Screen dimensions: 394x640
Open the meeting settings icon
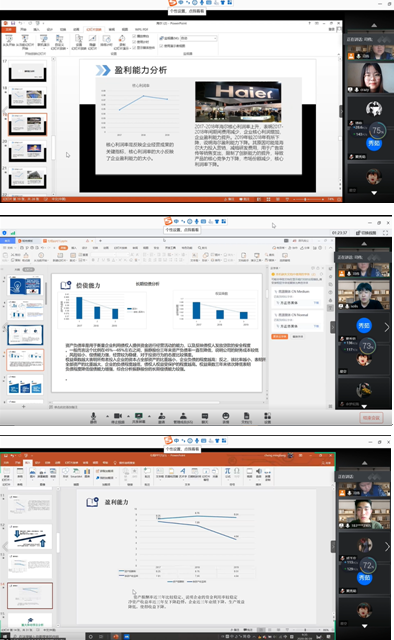point(267,416)
